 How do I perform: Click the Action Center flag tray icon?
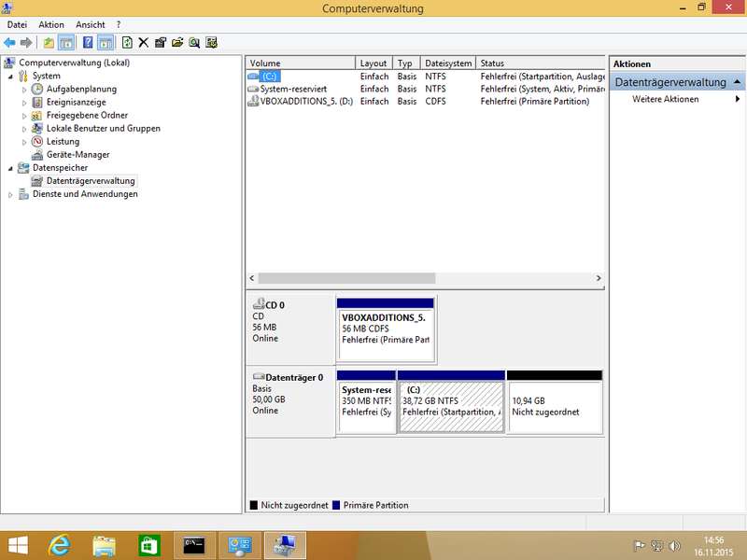[640, 546]
